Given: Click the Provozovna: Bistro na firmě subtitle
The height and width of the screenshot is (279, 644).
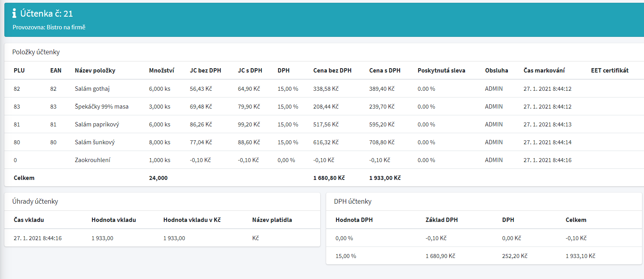Looking at the screenshot, I should point(49,27).
